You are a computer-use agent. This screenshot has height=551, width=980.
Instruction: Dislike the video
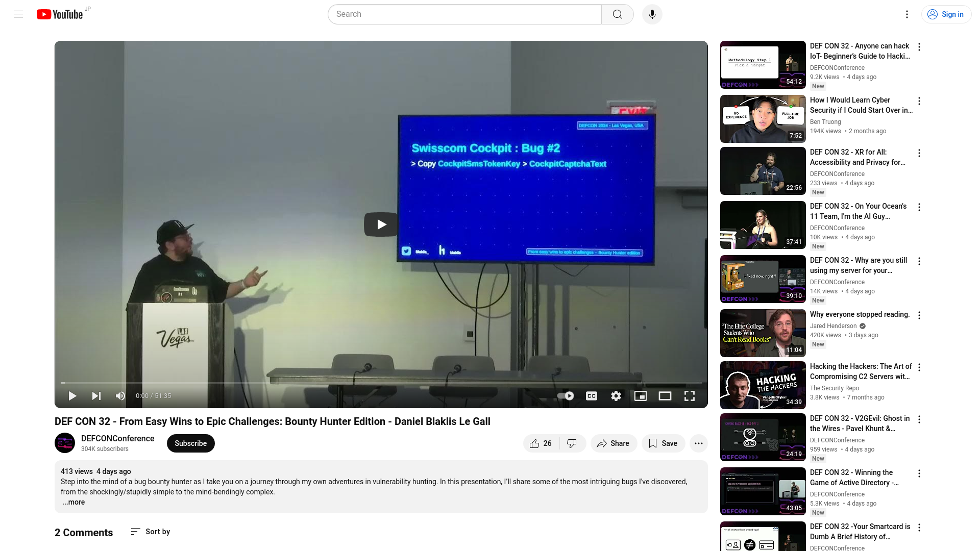pyautogui.click(x=572, y=443)
